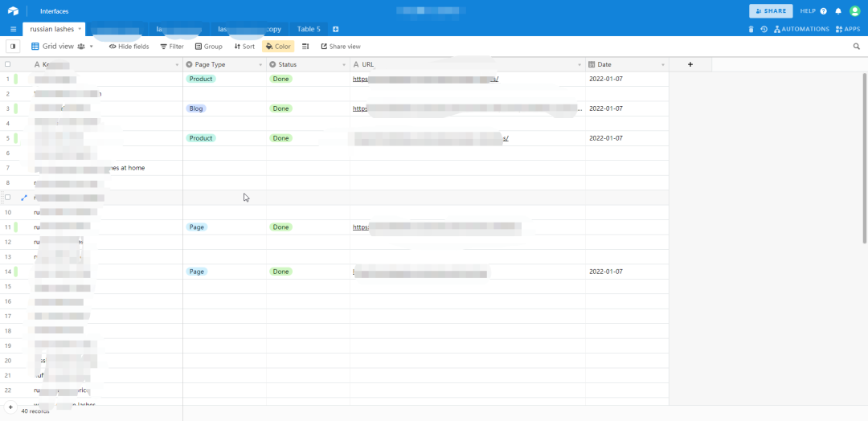Open the green user account avatar
868x421 pixels.
854,11
